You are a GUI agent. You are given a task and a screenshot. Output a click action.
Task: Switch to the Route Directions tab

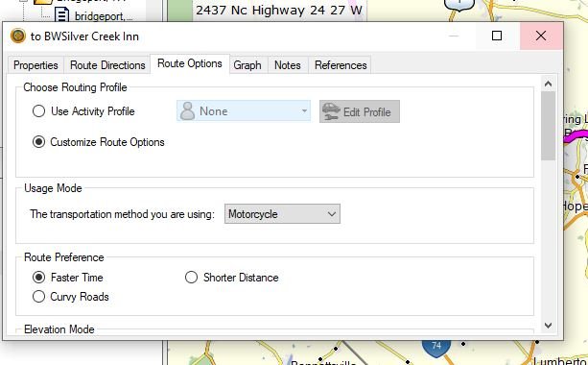coord(107,65)
